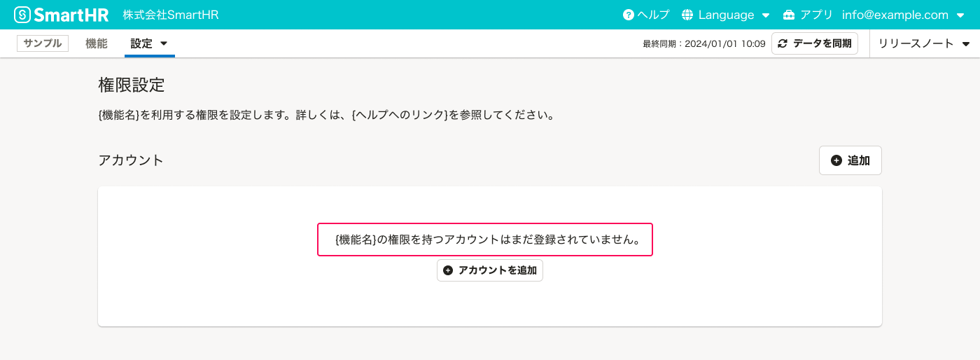The height and width of the screenshot is (360, 980).
Task: Click the サンプル label badge
Action: [x=43, y=43]
